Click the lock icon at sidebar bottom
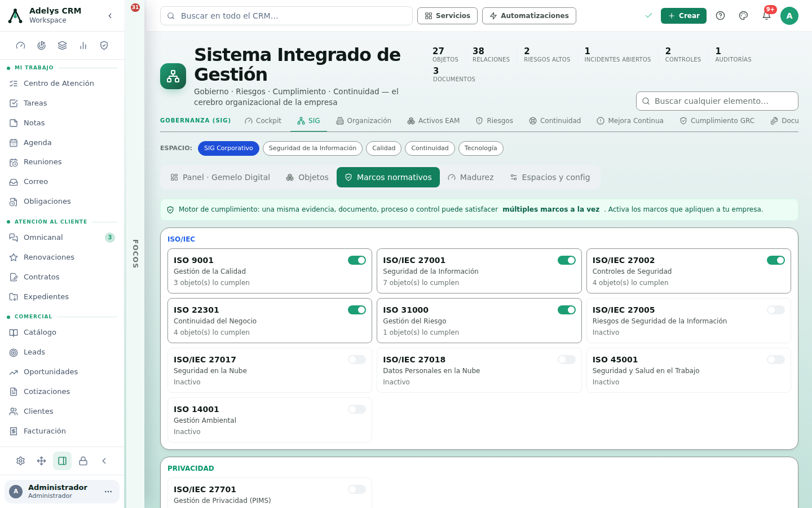Screen dimensions: 812x508 [83, 461]
